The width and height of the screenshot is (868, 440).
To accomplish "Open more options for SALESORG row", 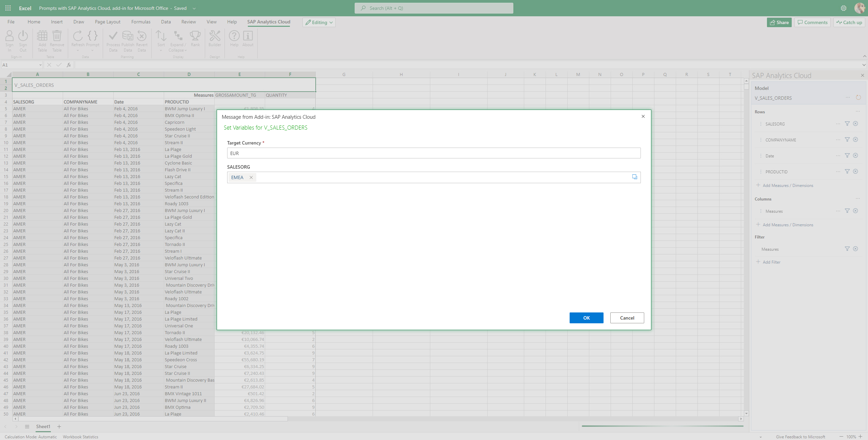I will tap(838, 123).
